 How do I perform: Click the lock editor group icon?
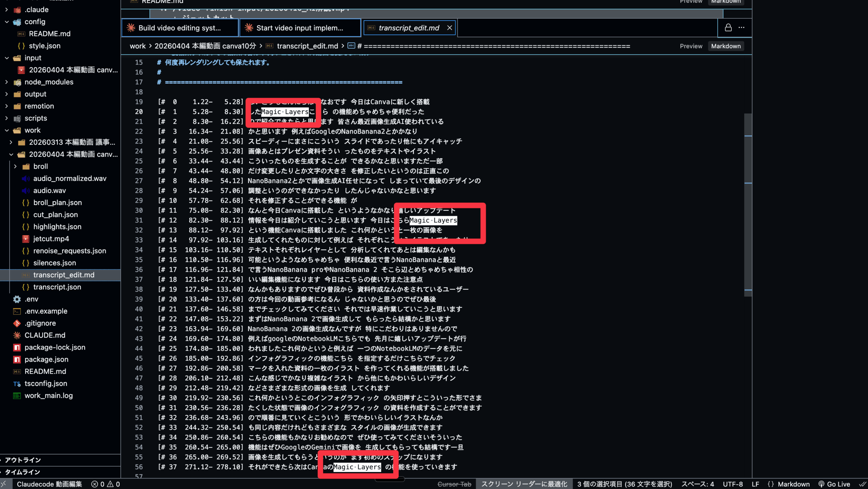tap(728, 27)
